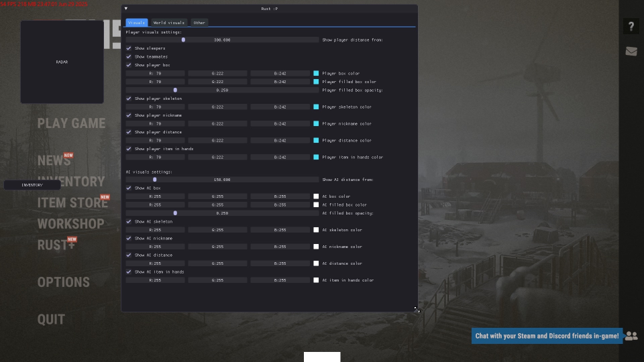Viewport: 644px width, 362px height.
Task: Uncheck Show AI skeleton
Action: 129,221
